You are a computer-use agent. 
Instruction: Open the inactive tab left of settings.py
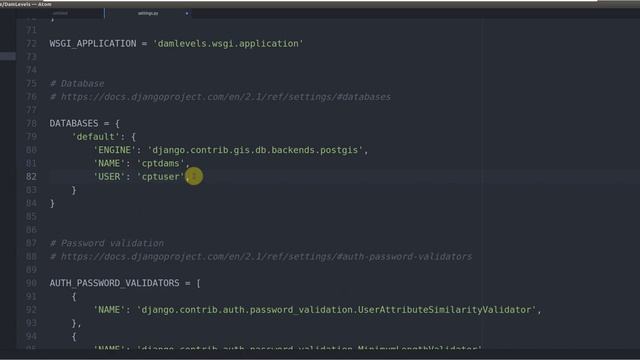(60, 13)
